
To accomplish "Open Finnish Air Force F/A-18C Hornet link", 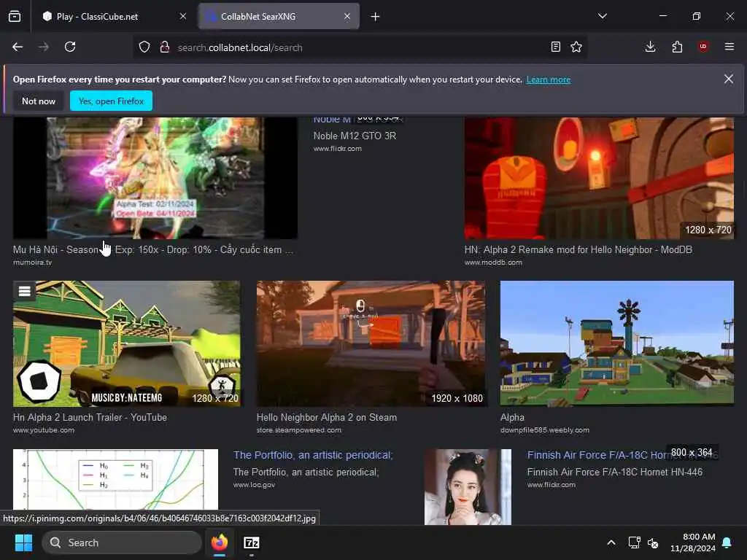I will pos(598,455).
